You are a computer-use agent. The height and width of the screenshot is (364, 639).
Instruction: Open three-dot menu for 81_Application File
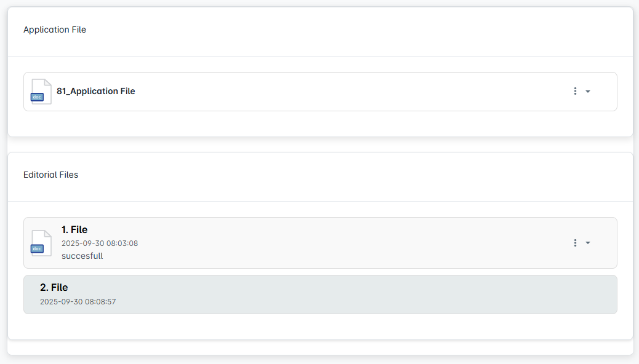click(x=575, y=91)
